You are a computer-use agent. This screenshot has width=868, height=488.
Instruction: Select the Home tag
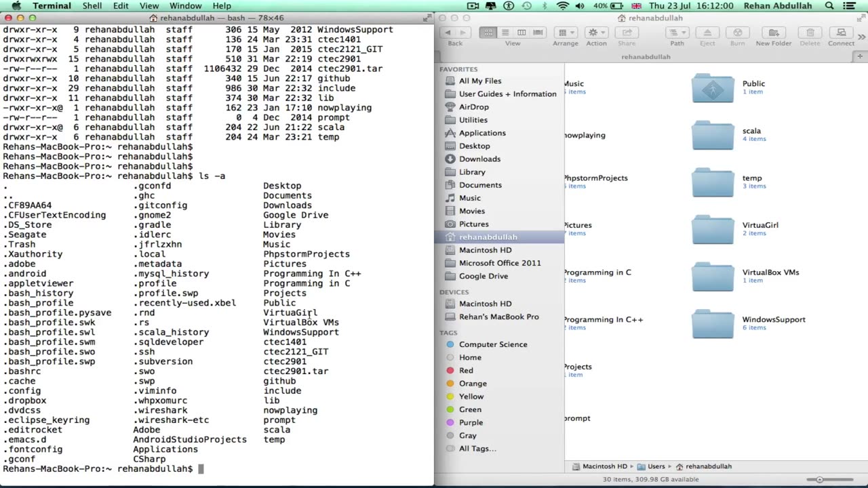tap(470, 357)
